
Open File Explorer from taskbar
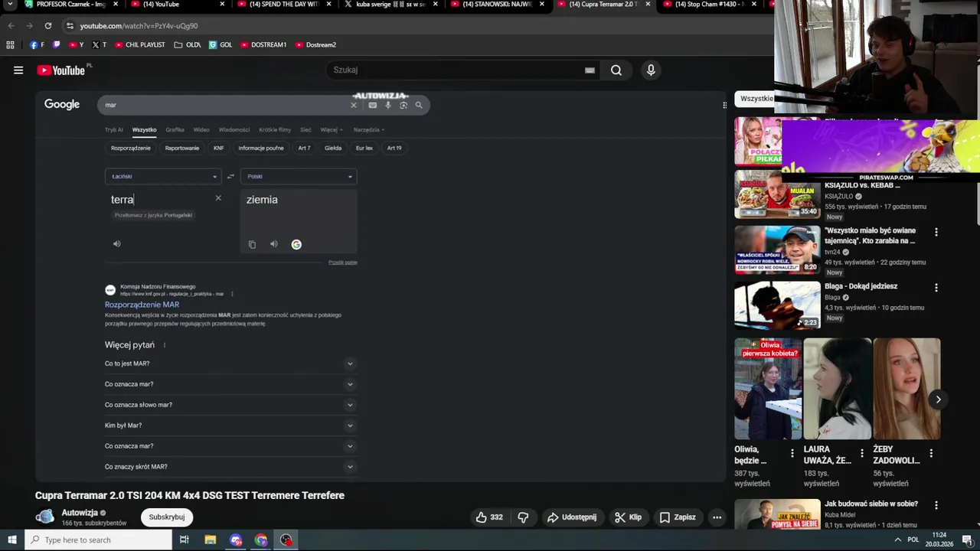211,540
